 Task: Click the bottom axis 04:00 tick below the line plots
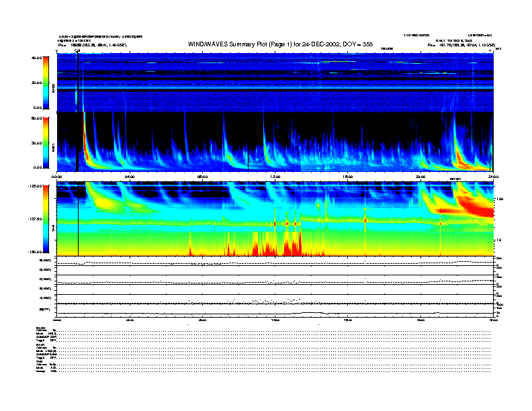coord(130,320)
